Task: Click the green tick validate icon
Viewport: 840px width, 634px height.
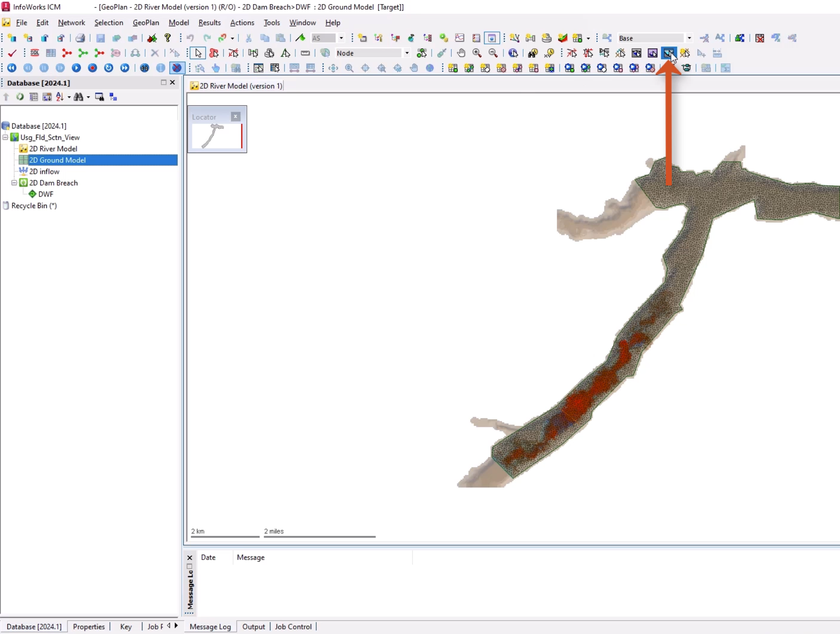Action: pyautogui.click(x=12, y=53)
